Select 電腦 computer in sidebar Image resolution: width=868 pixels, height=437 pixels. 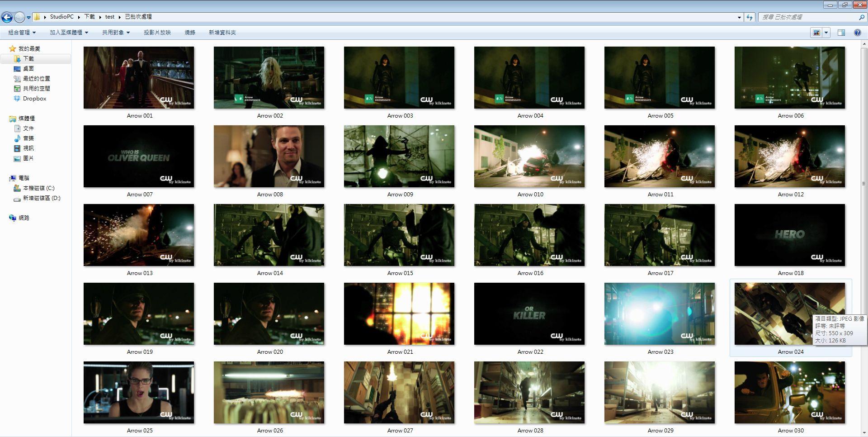[x=24, y=178]
